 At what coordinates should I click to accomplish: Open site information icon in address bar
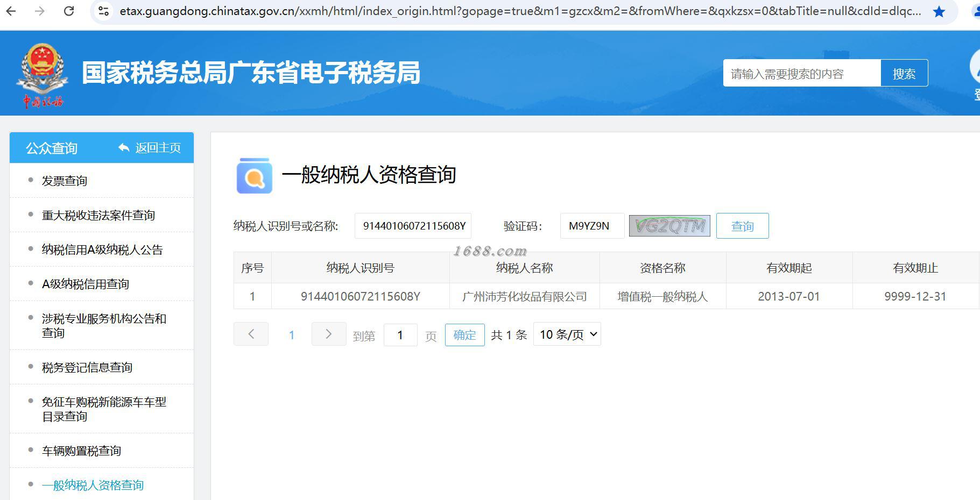pyautogui.click(x=104, y=11)
